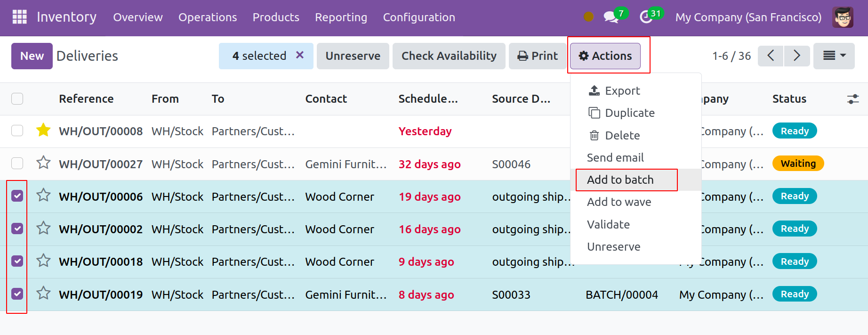Star the WH/OUT/00027 delivery

coord(43,163)
